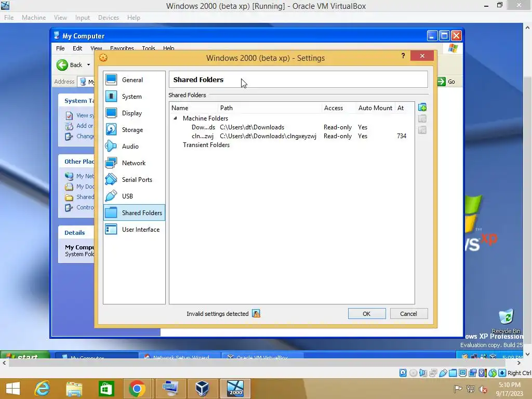The height and width of the screenshot is (399, 532).
Task: Select the System settings category
Action: [134, 96]
